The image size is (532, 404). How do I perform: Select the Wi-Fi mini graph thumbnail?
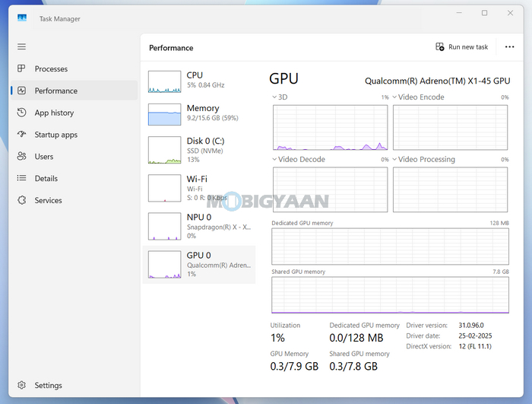165,188
